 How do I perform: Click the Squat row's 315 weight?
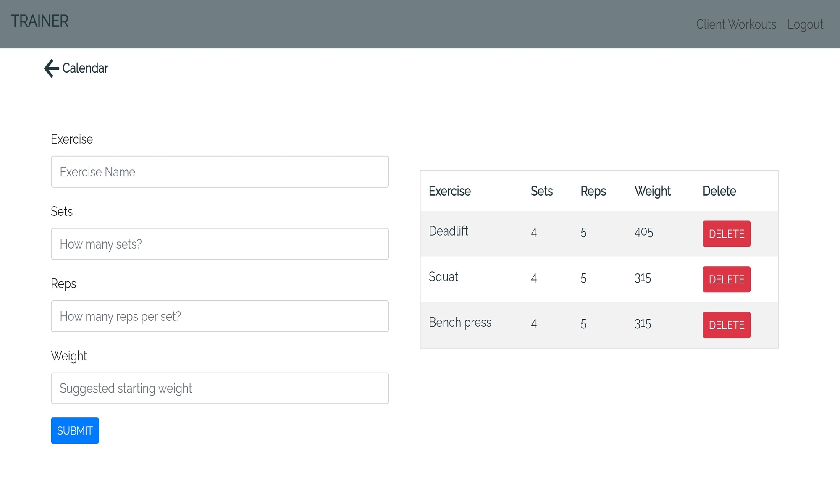pos(643,278)
